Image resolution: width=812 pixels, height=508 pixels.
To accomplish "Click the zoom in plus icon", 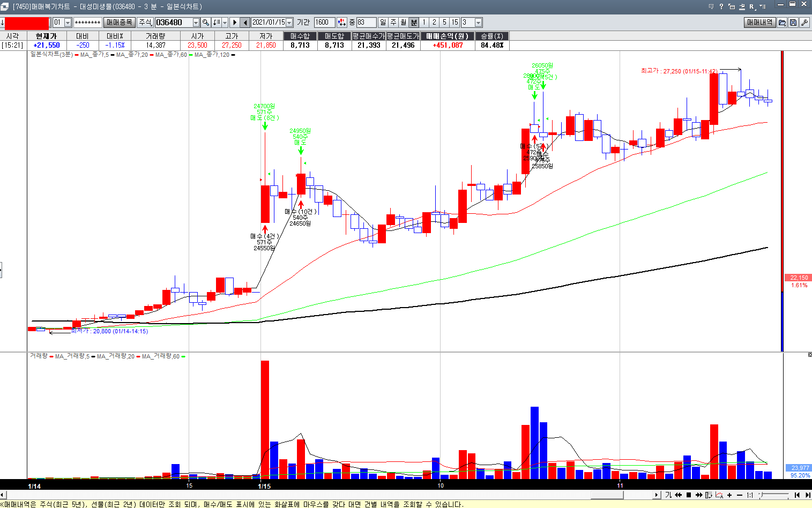I will click(x=729, y=495).
